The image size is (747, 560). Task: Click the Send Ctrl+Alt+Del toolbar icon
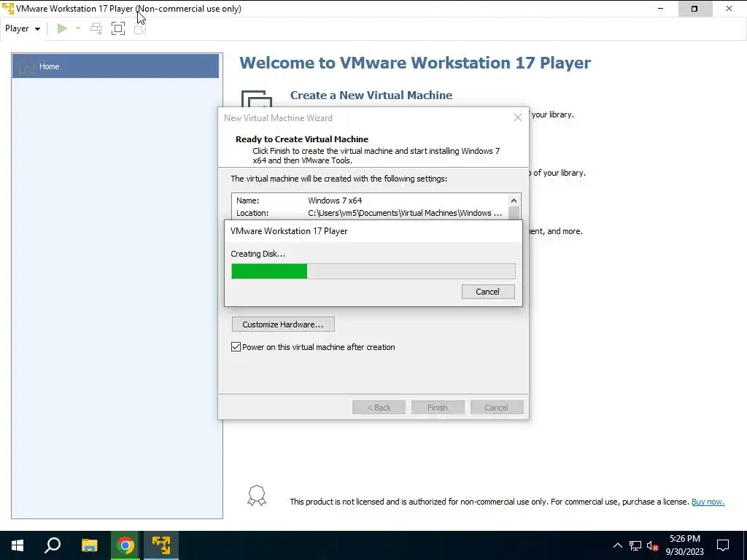click(96, 28)
